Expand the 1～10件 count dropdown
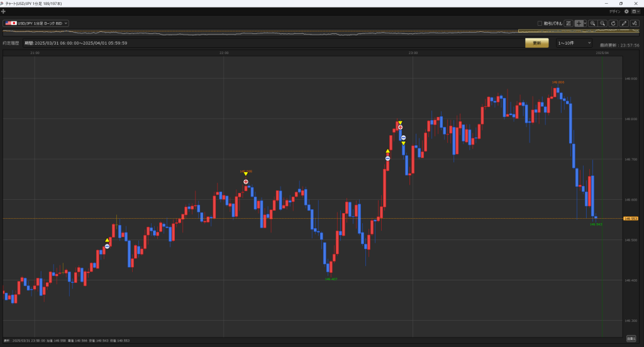The image size is (644, 347). 574,43
